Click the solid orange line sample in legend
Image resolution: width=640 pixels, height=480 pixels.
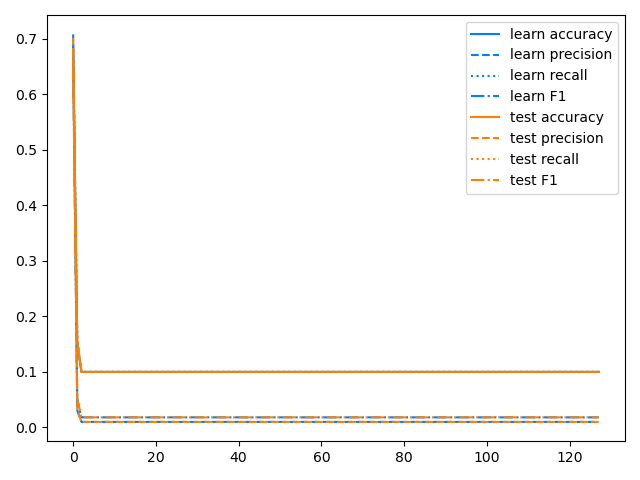coord(488,117)
